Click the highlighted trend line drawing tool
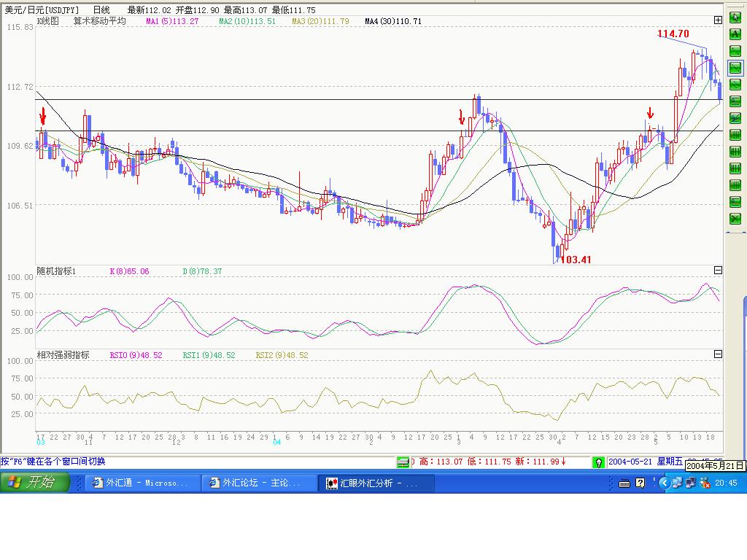 pyautogui.click(x=735, y=66)
